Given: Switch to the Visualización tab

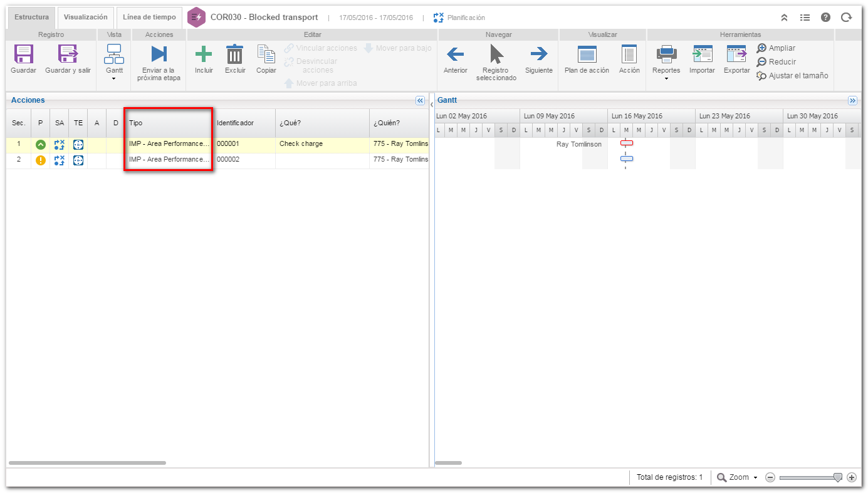Looking at the screenshot, I should pyautogui.click(x=85, y=17).
